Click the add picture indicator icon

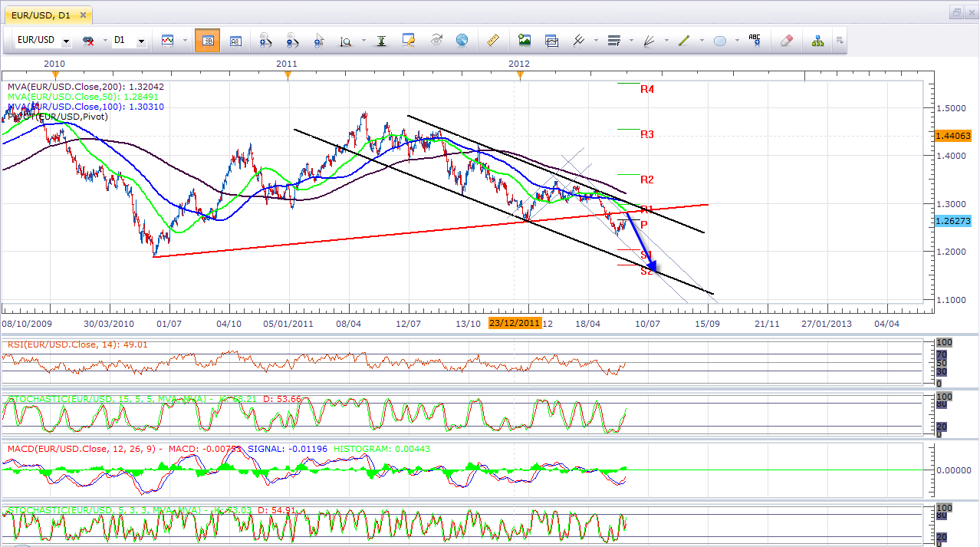click(525, 41)
